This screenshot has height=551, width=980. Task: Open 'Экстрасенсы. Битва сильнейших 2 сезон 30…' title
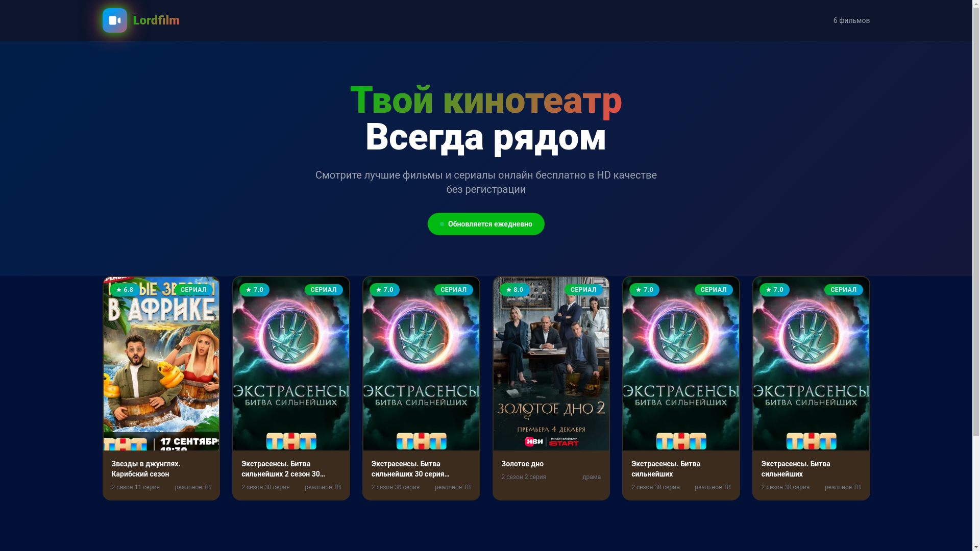[283, 469]
